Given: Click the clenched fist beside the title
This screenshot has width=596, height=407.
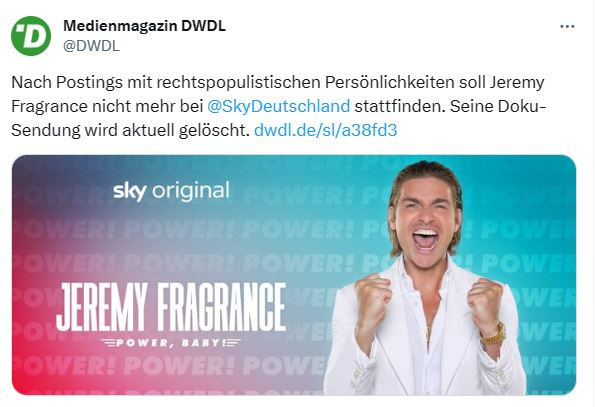Looking at the screenshot, I should coord(372,299).
